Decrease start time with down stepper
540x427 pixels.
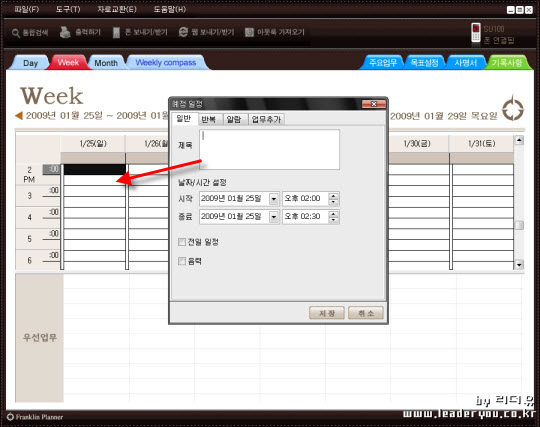[x=333, y=202]
